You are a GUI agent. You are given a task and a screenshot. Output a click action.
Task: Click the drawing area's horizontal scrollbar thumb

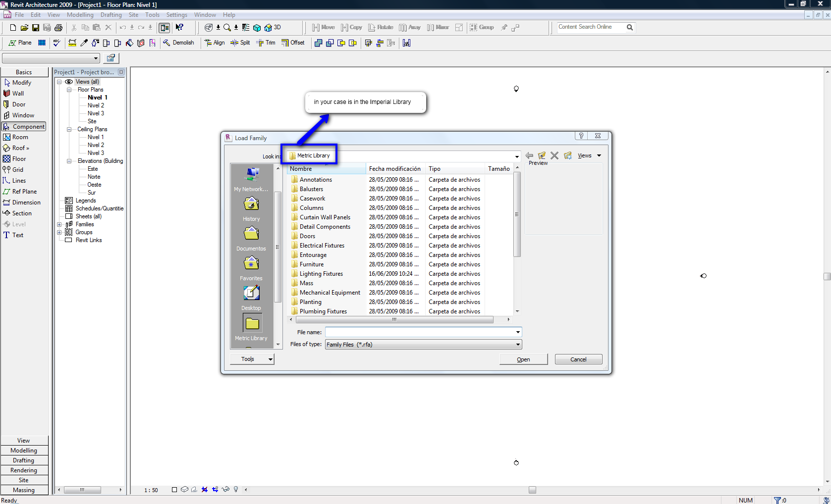[x=532, y=490]
